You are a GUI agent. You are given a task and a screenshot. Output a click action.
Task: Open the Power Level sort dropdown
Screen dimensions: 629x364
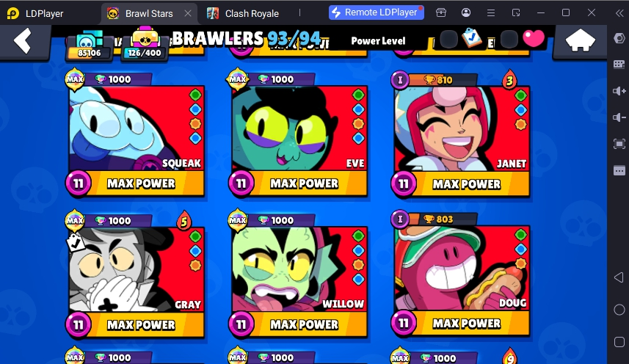click(378, 41)
